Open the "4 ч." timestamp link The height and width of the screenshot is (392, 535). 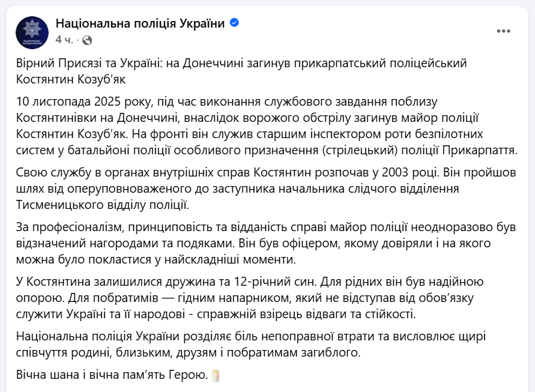pyautogui.click(x=62, y=39)
